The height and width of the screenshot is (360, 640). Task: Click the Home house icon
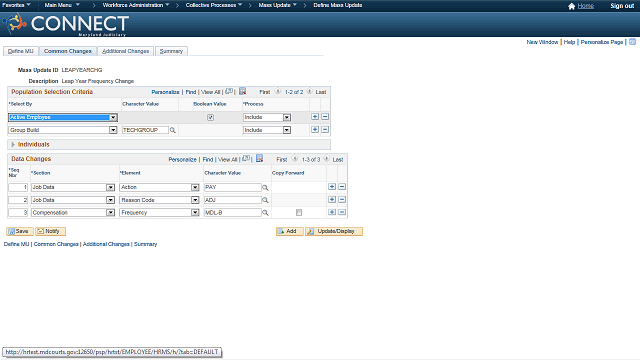click(571, 6)
